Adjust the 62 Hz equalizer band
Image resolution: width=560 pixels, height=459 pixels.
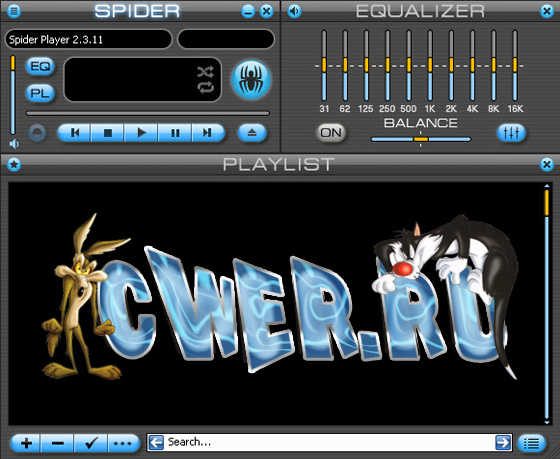tap(345, 66)
